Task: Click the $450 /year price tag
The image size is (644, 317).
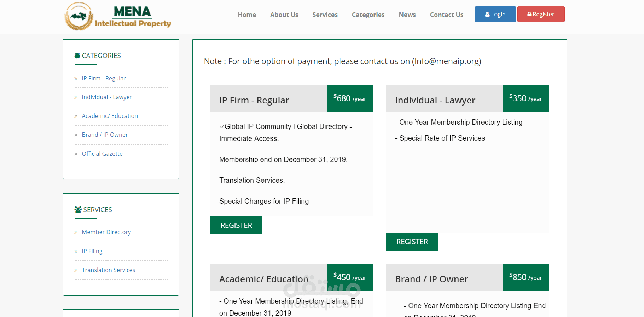Action: [x=350, y=277]
